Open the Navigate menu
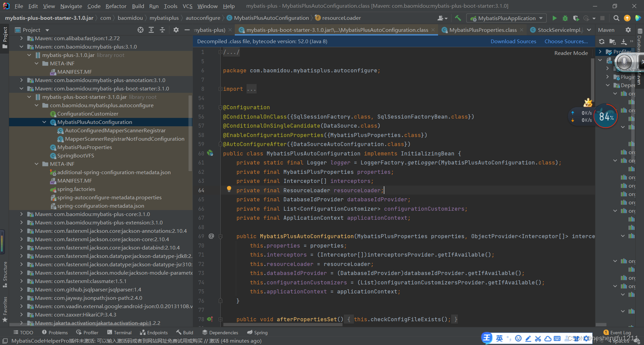The image size is (644, 345). 71,6
